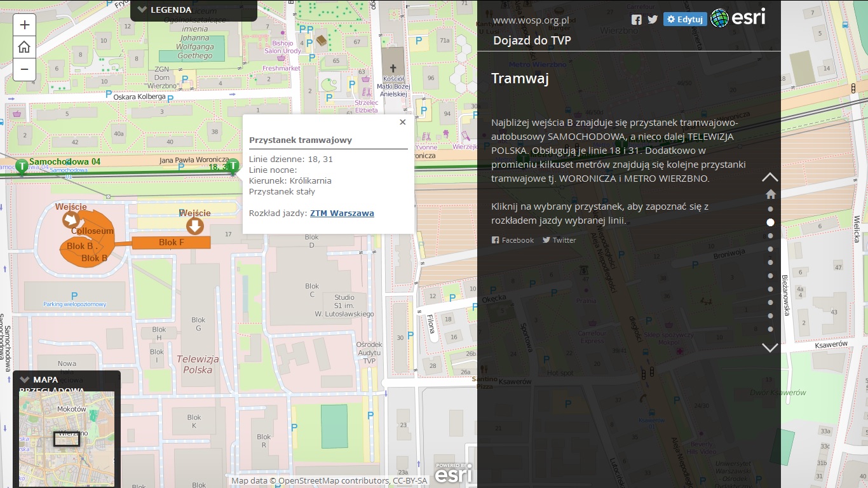Open the www.wosp.org.pl link
Screen dimensions: 868x488
coord(531,20)
